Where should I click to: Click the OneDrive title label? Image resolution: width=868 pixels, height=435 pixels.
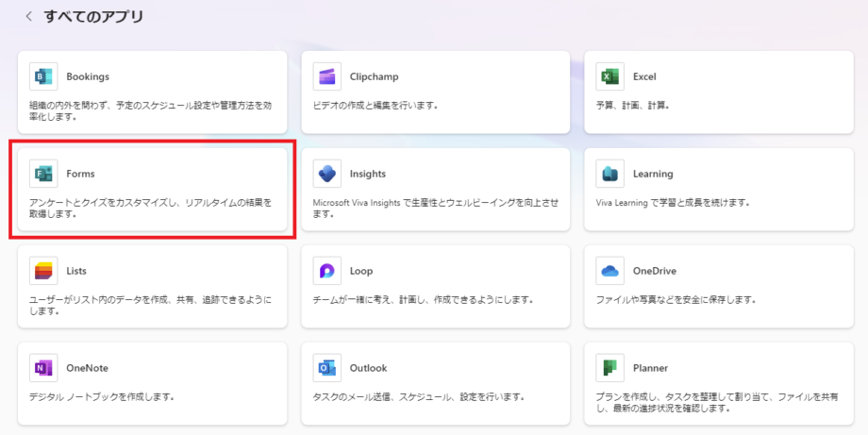655,271
